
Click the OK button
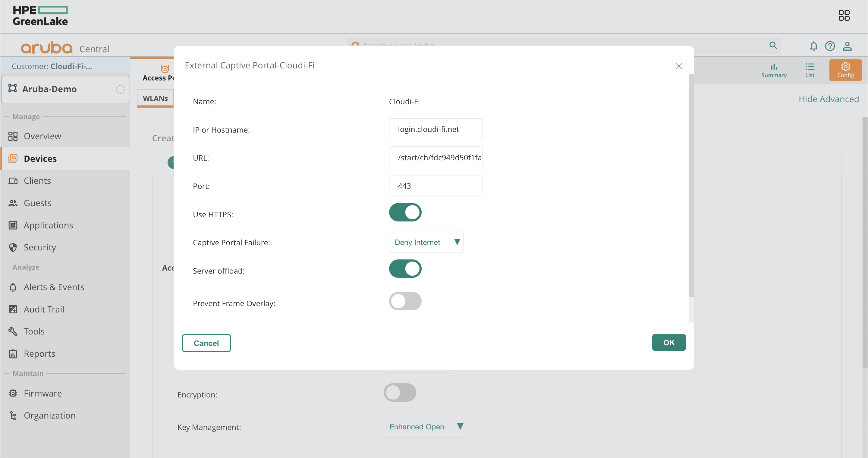click(x=668, y=342)
